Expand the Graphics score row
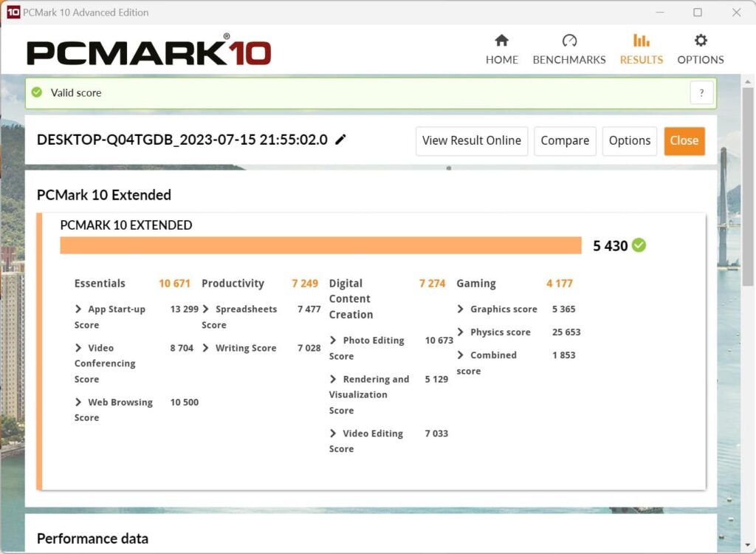Image resolution: width=756 pixels, height=554 pixels. point(461,310)
